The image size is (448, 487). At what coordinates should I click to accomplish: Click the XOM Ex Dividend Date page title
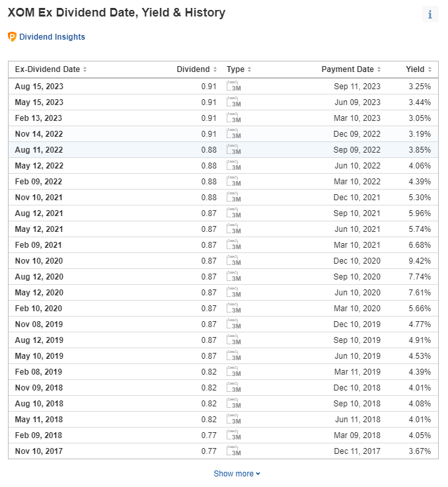(x=116, y=13)
